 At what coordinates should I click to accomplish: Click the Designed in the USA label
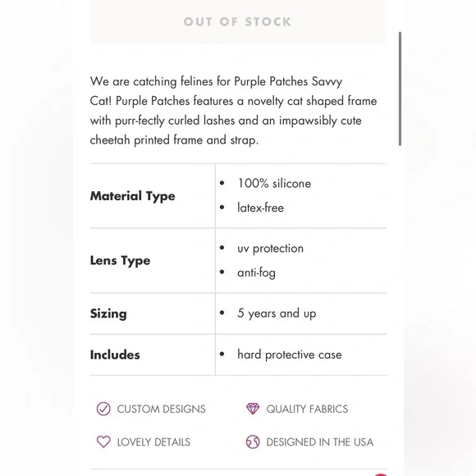[x=320, y=442]
